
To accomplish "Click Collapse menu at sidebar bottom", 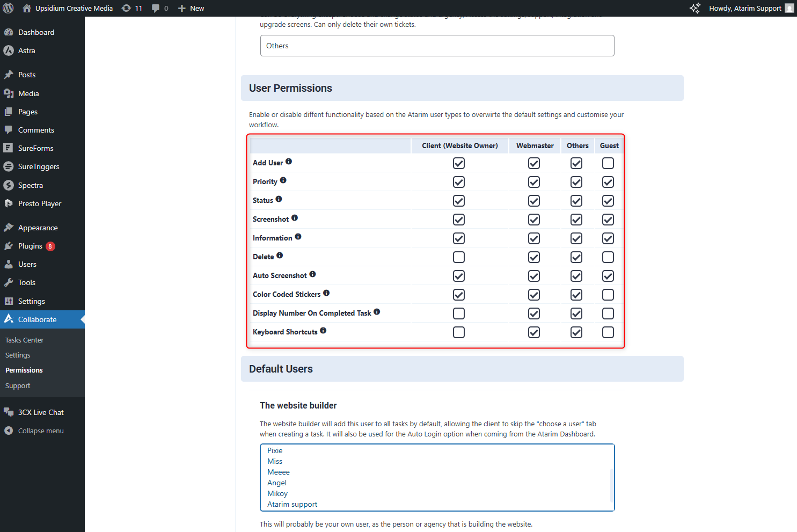I will click(40, 431).
